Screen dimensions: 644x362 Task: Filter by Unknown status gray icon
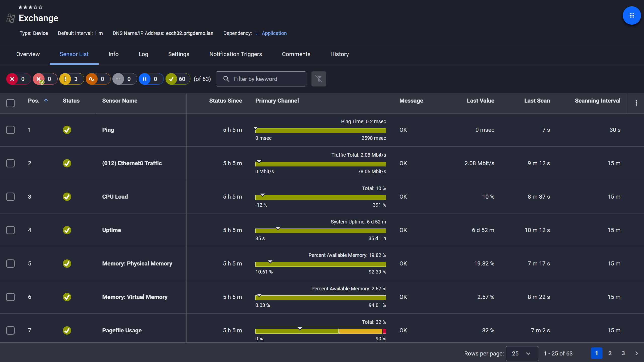[118, 79]
